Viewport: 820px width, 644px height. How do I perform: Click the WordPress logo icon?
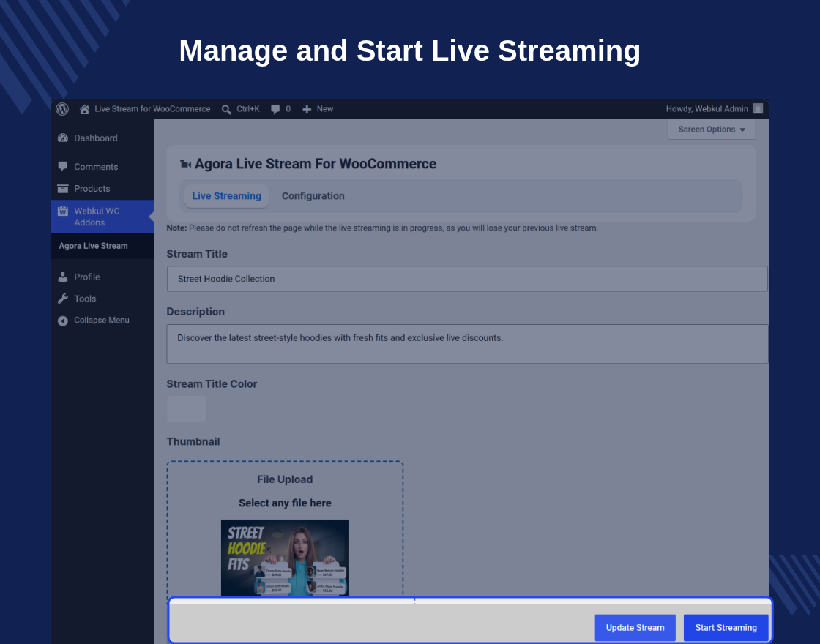(x=62, y=109)
